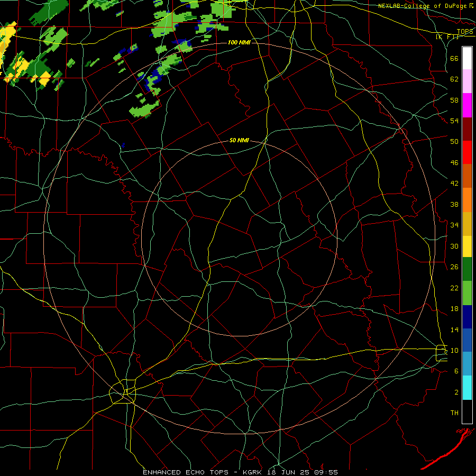This screenshot has height=476, width=476.
Task: Click the TH label on the scale
Action: pos(454,413)
